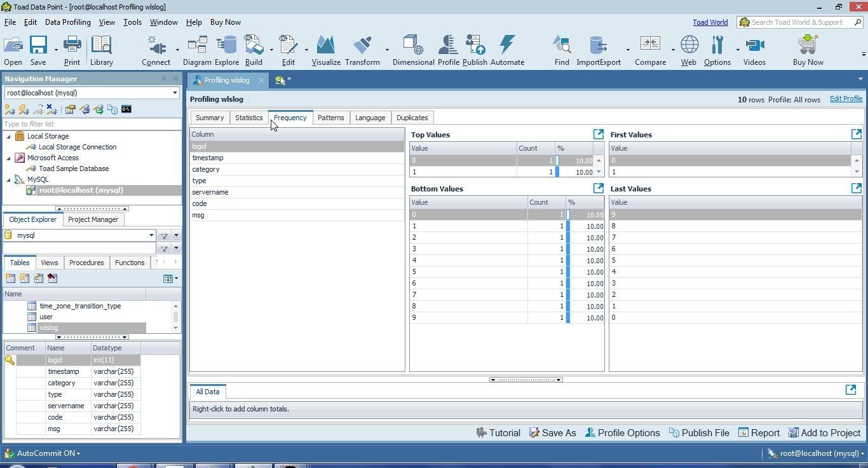
Task: Click the connection properties icon in Navigation Manager
Action: [x=71, y=109]
